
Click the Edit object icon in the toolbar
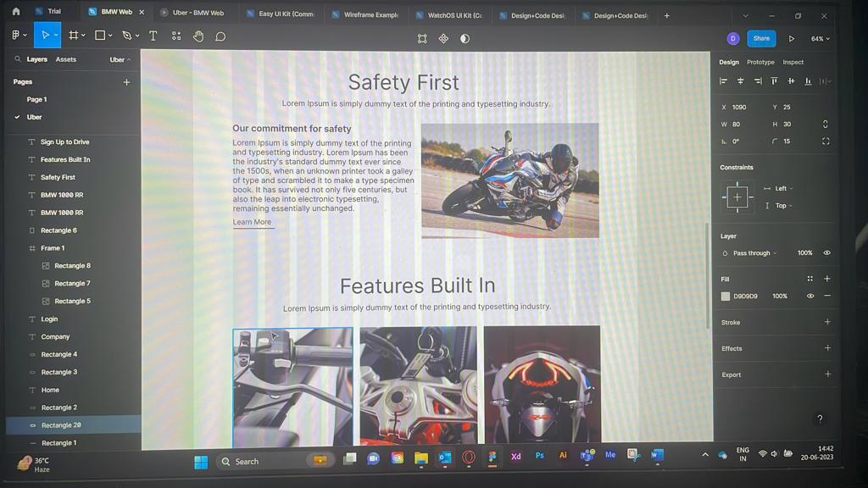coord(422,39)
